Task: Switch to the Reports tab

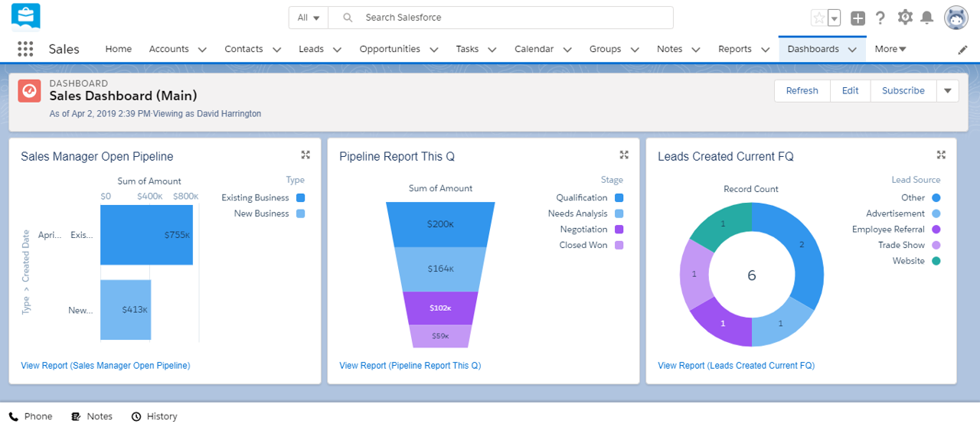Action: click(735, 49)
